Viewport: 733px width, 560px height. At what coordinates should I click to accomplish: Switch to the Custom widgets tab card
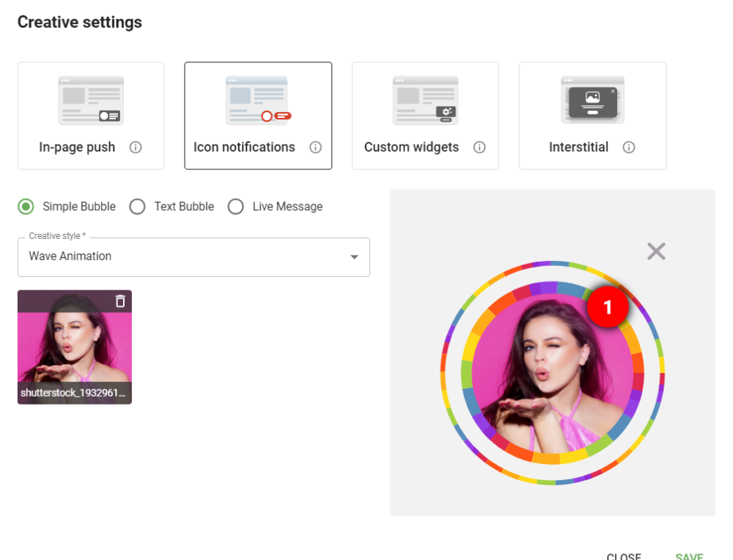425,115
